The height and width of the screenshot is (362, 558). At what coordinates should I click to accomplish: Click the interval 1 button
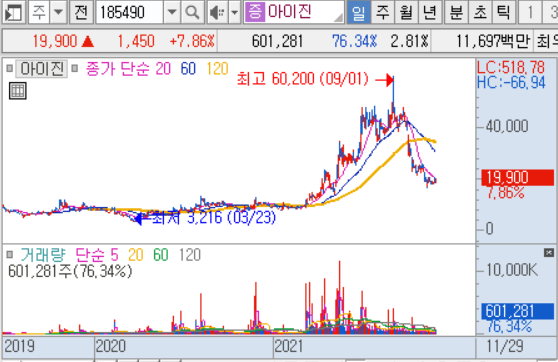pos(530,12)
